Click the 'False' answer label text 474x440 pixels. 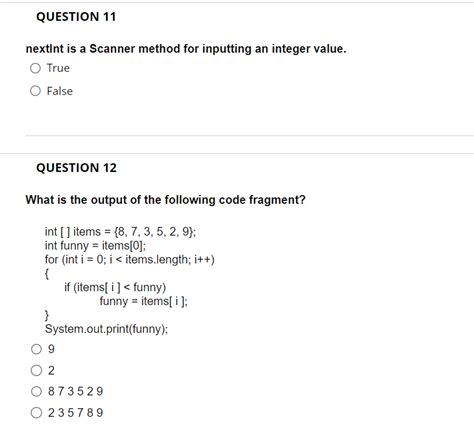(60, 91)
